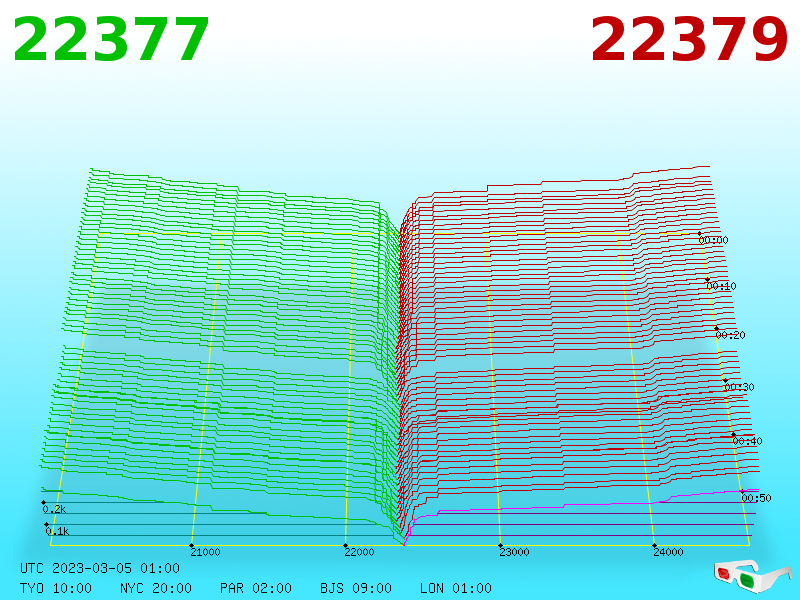Image resolution: width=800 pixels, height=600 pixels.
Task: Click the 0.2k depth axis label
Action: [54, 509]
